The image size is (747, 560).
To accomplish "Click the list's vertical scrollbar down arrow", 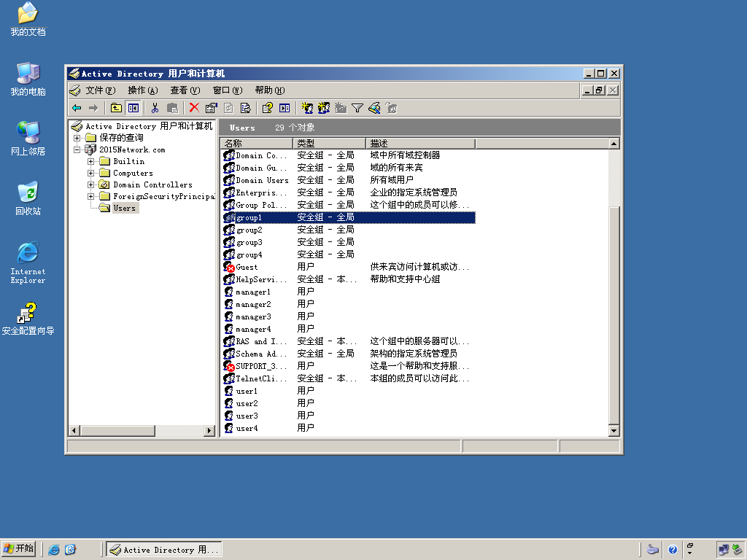I will click(614, 431).
